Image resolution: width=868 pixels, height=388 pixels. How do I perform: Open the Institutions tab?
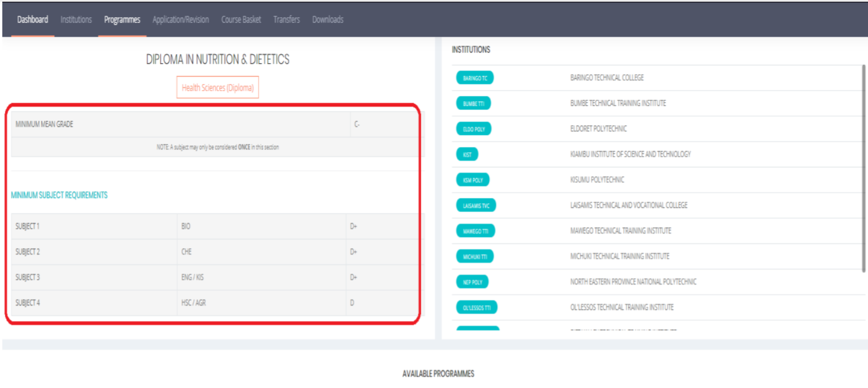(x=76, y=19)
